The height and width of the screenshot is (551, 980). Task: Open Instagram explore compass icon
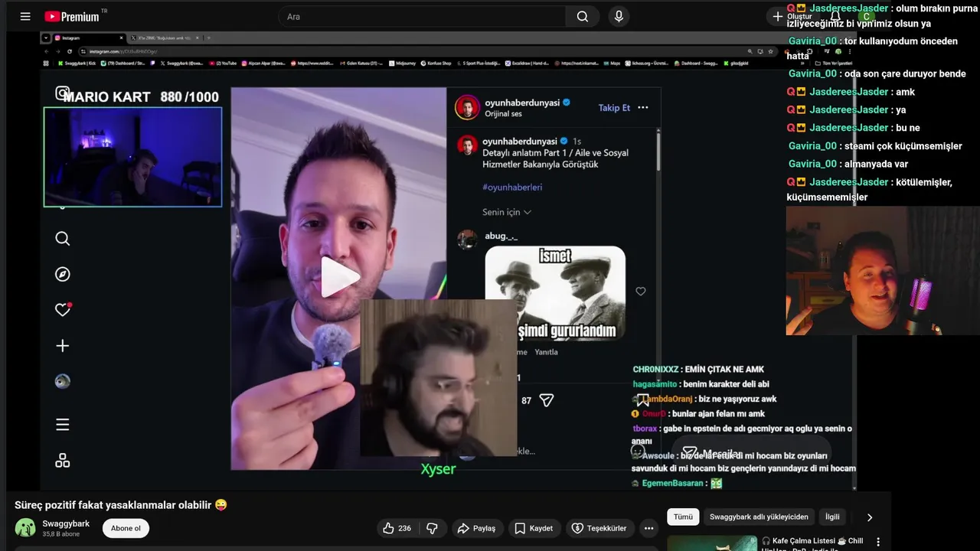[x=63, y=274]
